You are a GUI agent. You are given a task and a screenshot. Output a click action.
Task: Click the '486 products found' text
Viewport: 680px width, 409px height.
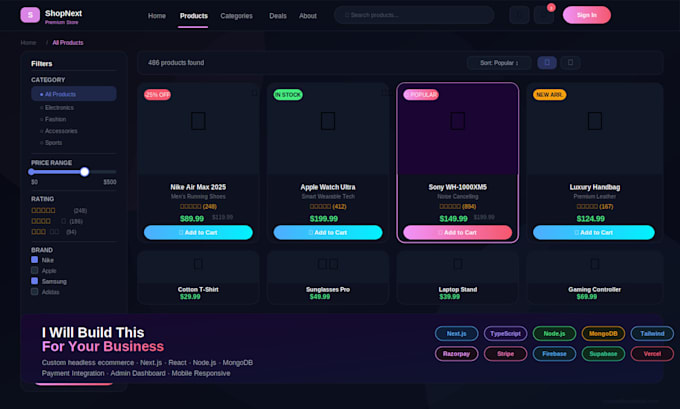[x=176, y=62]
